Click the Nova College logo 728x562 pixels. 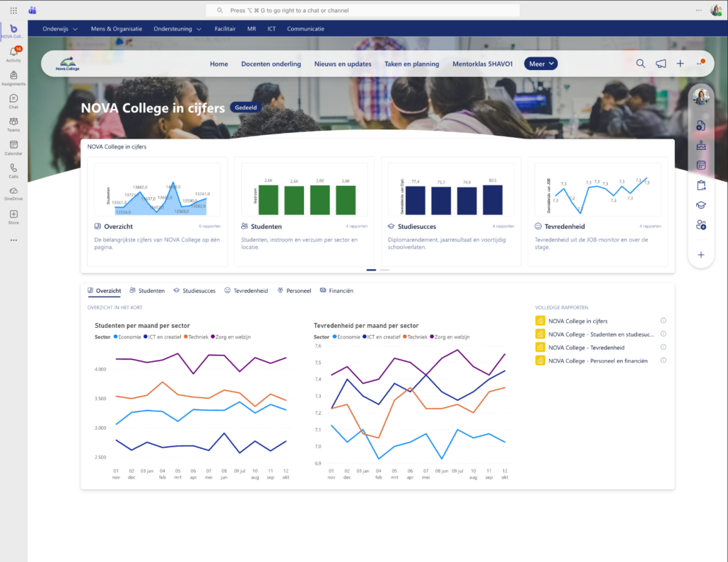tap(68, 64)
